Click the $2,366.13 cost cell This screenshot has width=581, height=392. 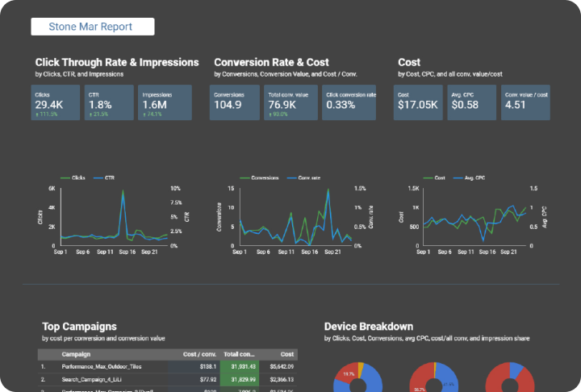(x=282, y=379)
